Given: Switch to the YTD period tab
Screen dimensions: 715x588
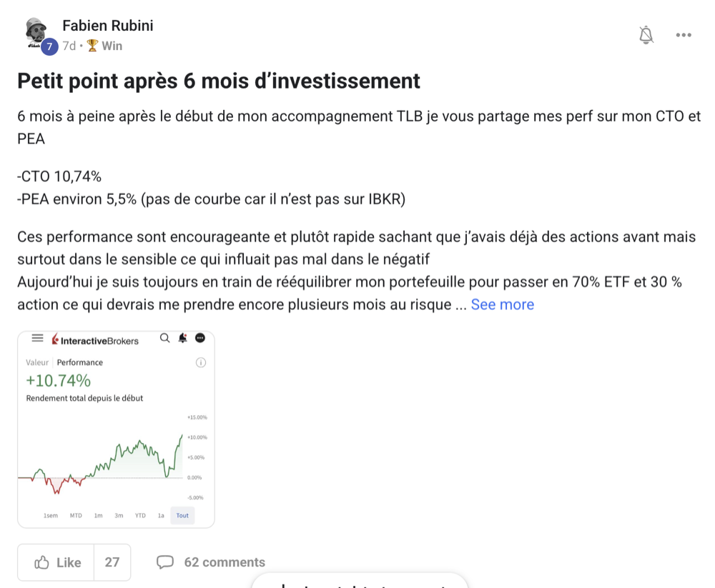Looking at the screenshot, I should [x=139, y=515].
